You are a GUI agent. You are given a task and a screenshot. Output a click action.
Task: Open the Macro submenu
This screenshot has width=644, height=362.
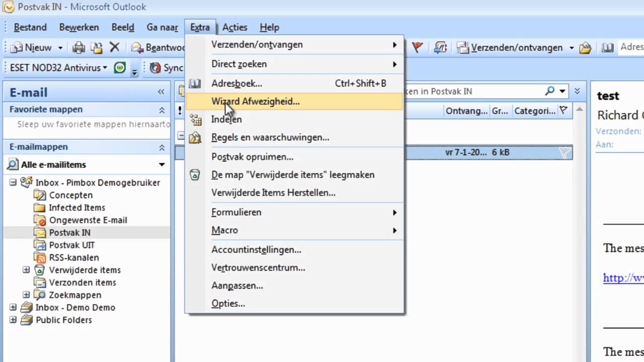(x=295, y=230)
